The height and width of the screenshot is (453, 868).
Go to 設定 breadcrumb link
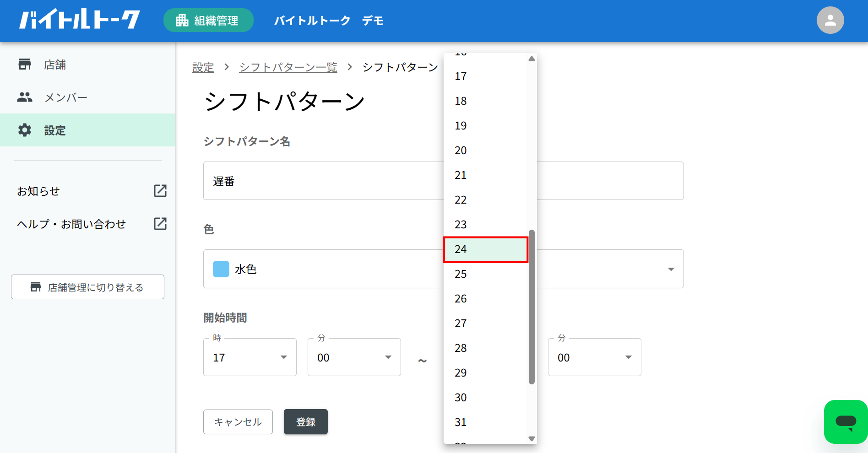203,67
